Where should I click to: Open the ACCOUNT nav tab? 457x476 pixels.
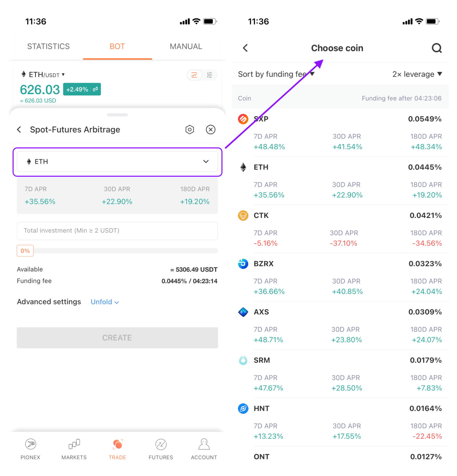point(204,449)
